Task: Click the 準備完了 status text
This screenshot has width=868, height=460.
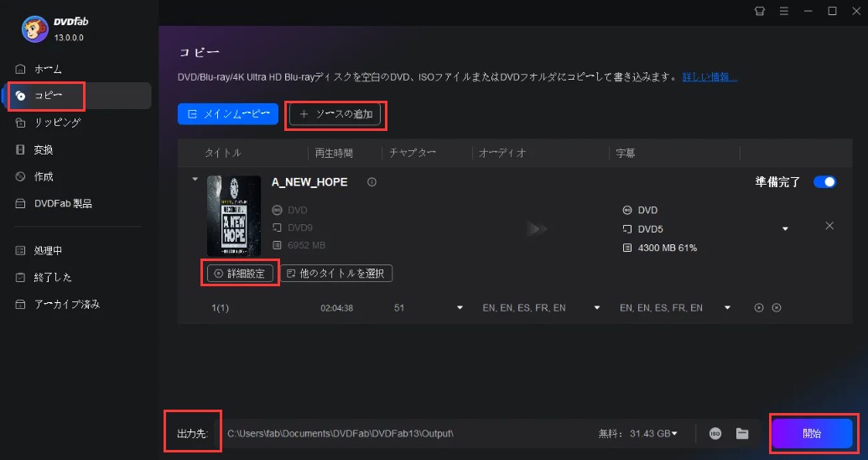Action: pos(777,182)
